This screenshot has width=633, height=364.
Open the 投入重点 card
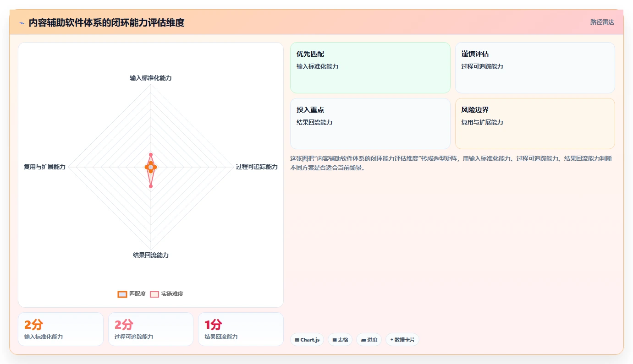(x=370, y=124)
